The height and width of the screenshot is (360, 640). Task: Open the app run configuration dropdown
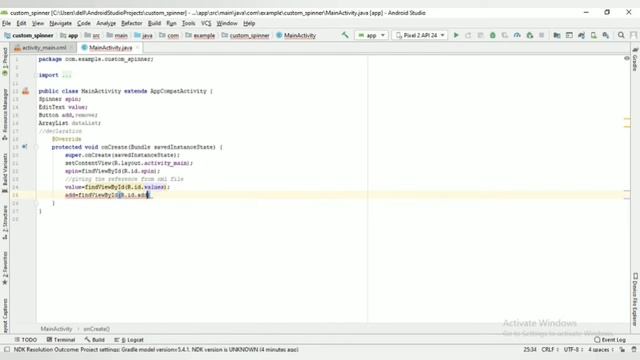point(371,36)
